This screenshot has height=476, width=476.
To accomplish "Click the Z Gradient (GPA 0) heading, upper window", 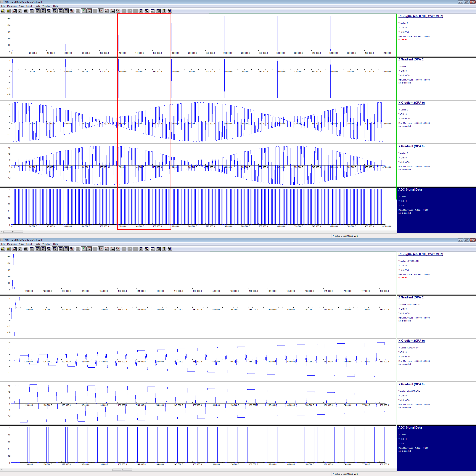I will click(x=411, y=59).
